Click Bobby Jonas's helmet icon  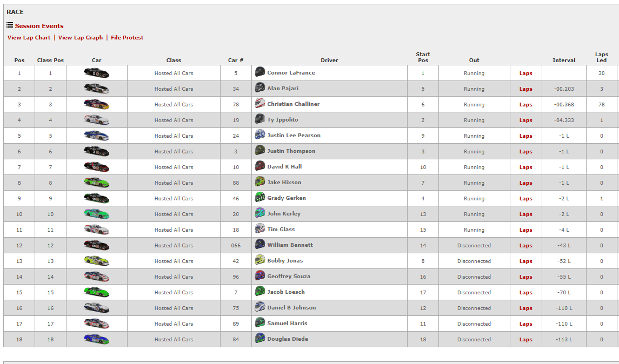coord(260,260)
